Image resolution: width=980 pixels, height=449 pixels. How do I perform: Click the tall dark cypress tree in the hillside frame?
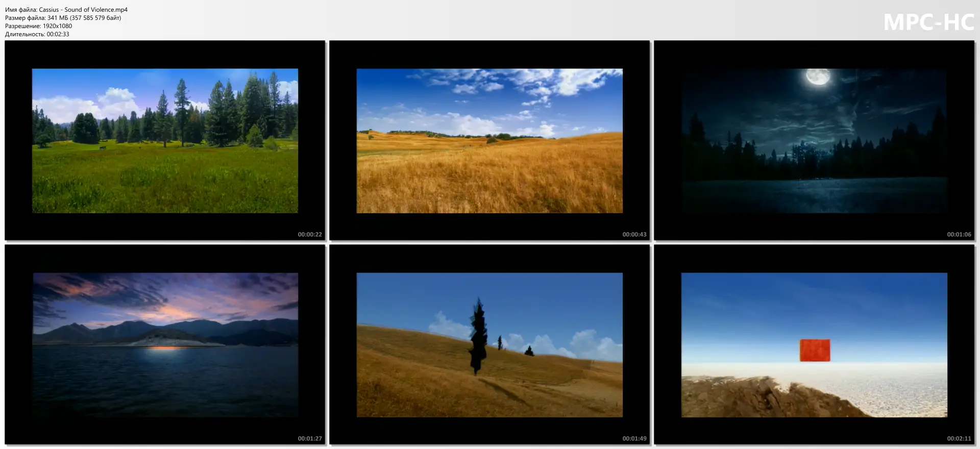click(x=478, y=336)
